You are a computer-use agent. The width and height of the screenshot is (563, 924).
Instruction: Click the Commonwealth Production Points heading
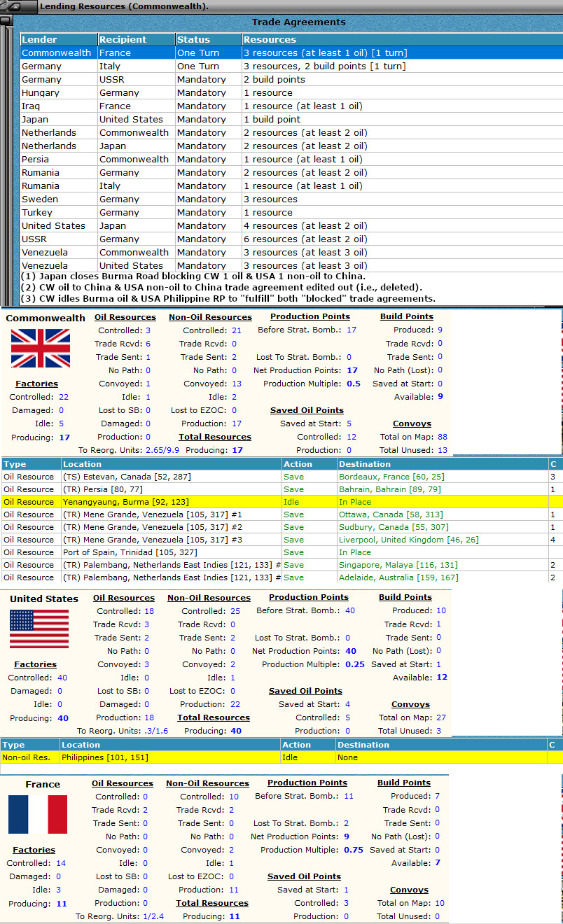[310, 316]
